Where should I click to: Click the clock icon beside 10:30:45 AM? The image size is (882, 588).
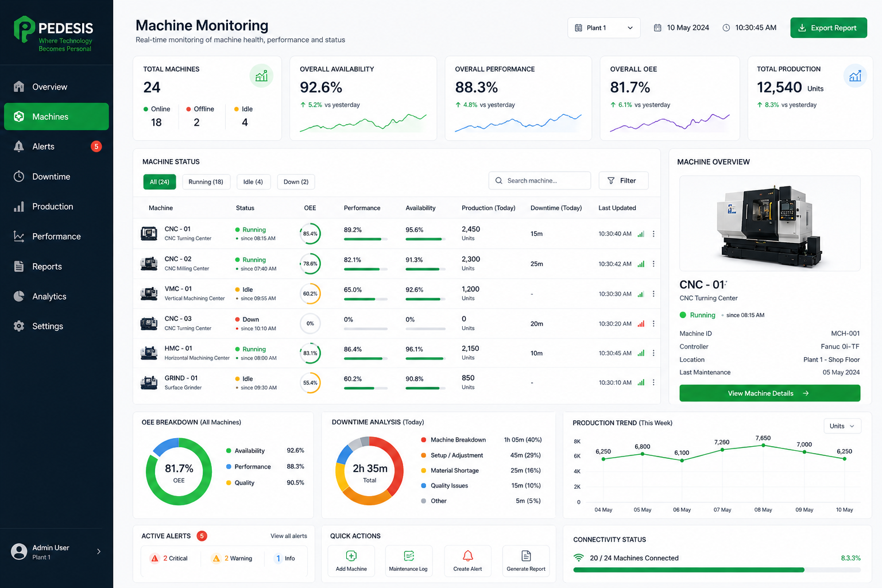click(726, 28)
